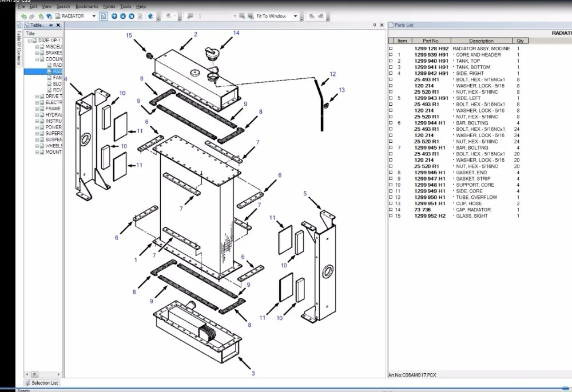Click the blue down-right arrow icon
The image size is (572, 392).
[132, 16]
